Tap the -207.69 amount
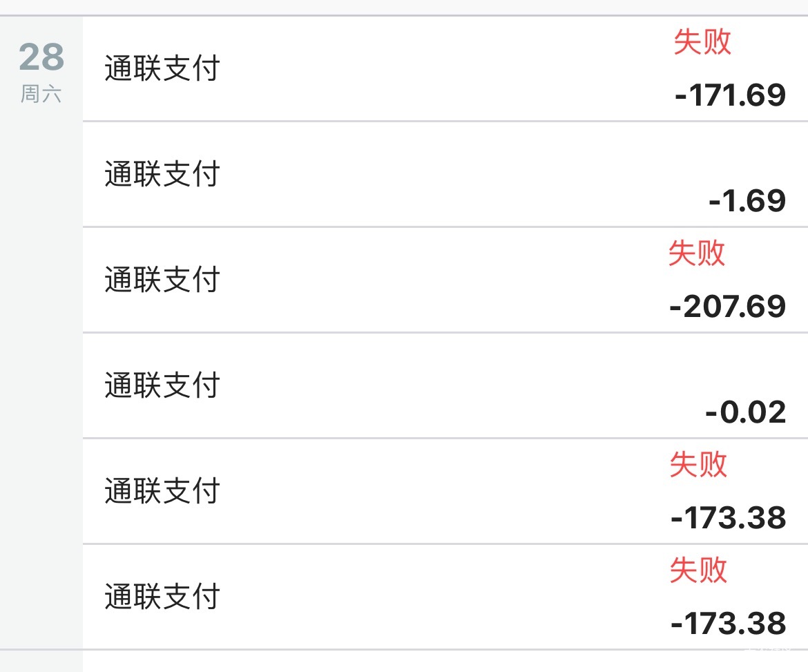Screen dimensions: 808x672 728,306
